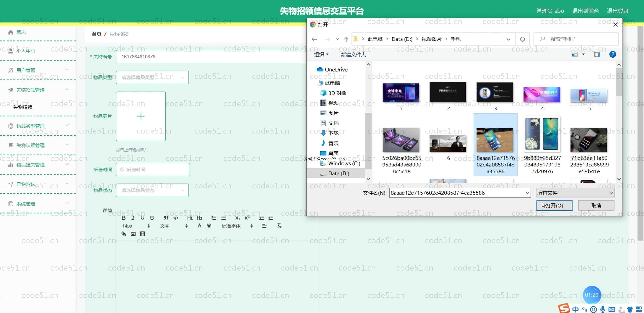Expand 物品类型管理 sidebar menu

point(38,126)
